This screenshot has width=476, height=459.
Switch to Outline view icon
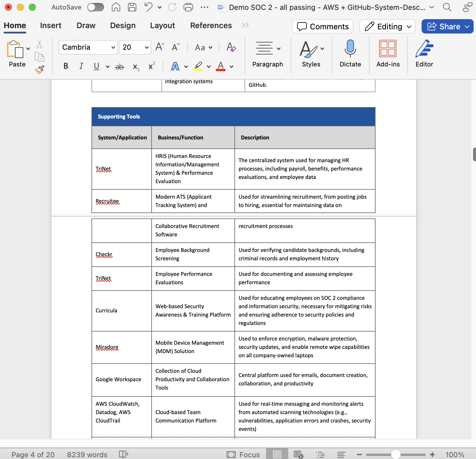[320, 455]
